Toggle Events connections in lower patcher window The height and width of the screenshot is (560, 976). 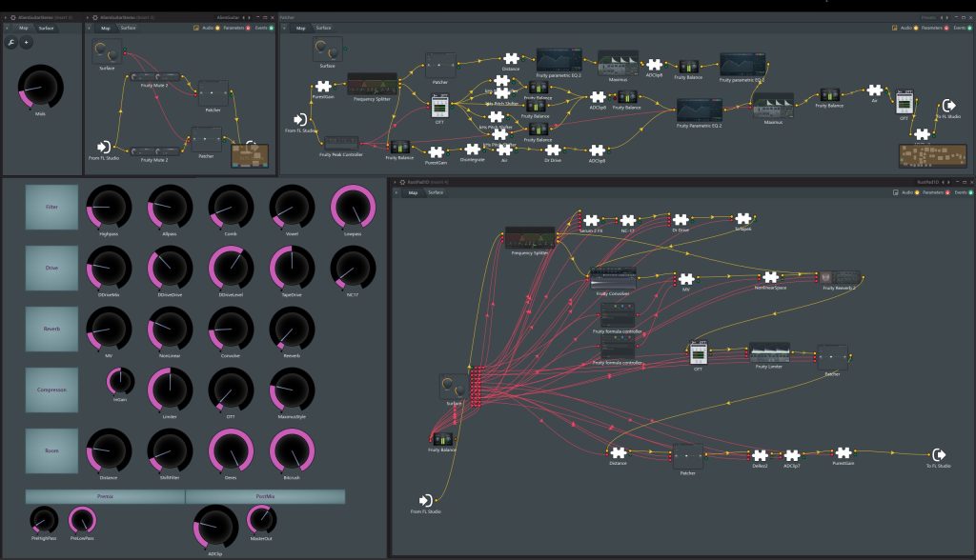963,192
